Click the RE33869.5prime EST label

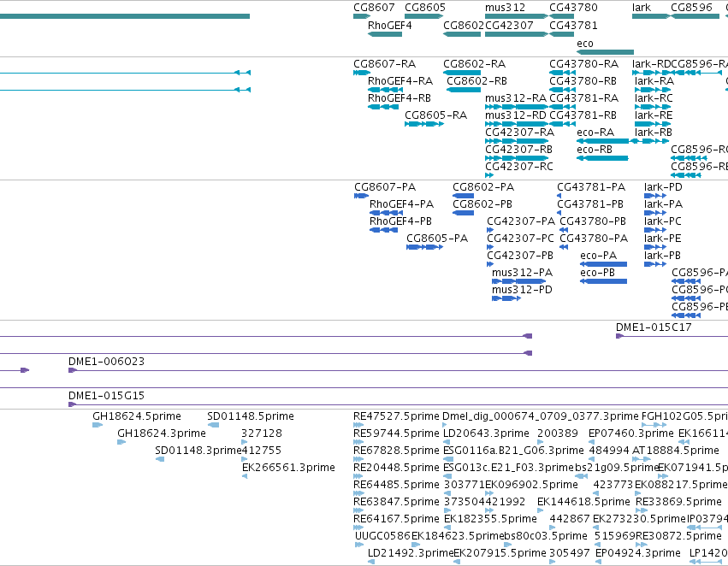tap(678, 502)
